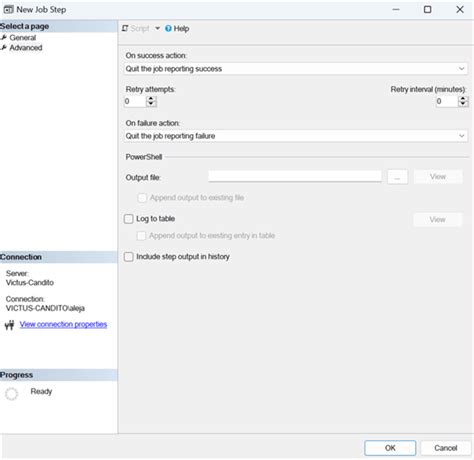
Task: Click View button next to Log to table
Action: (x=437, y=220)
